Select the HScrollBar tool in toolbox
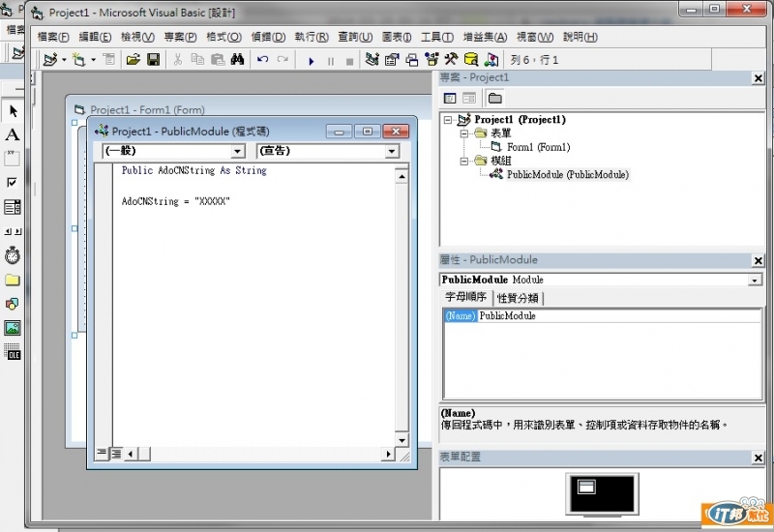Viewport: 774px width, 532px height. 13,231
